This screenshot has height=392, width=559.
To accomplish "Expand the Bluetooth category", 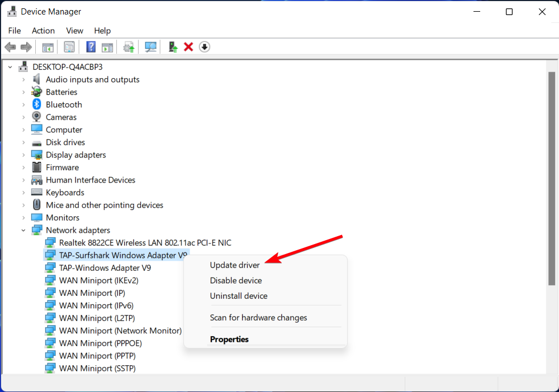I will click(x=23, y=104).
